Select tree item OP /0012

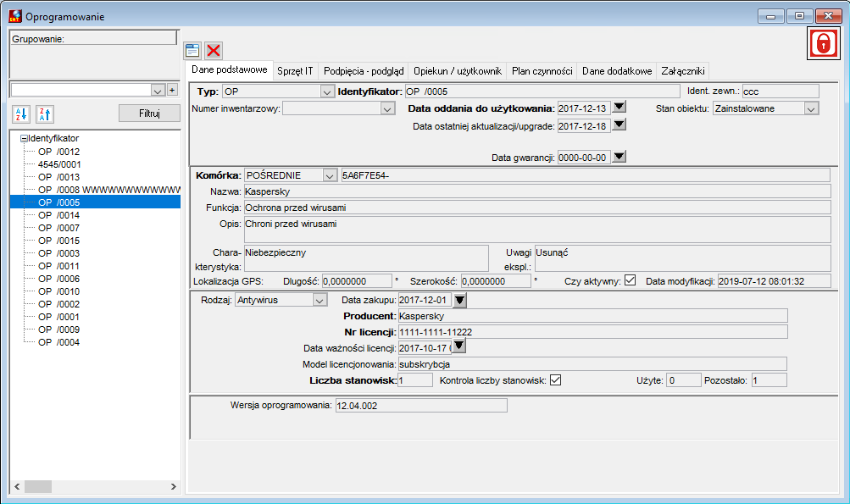[58, 152]
